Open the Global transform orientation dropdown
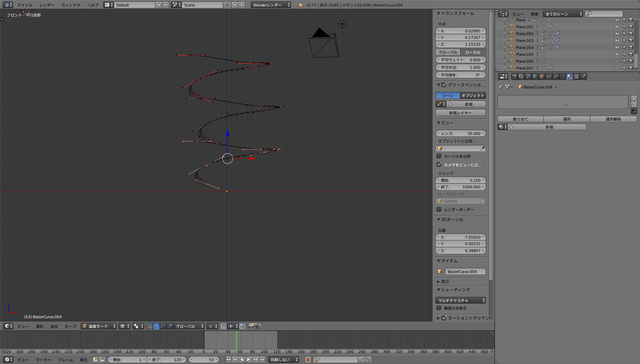The width and height of the screenshot is (640, 364). point(189,326)
